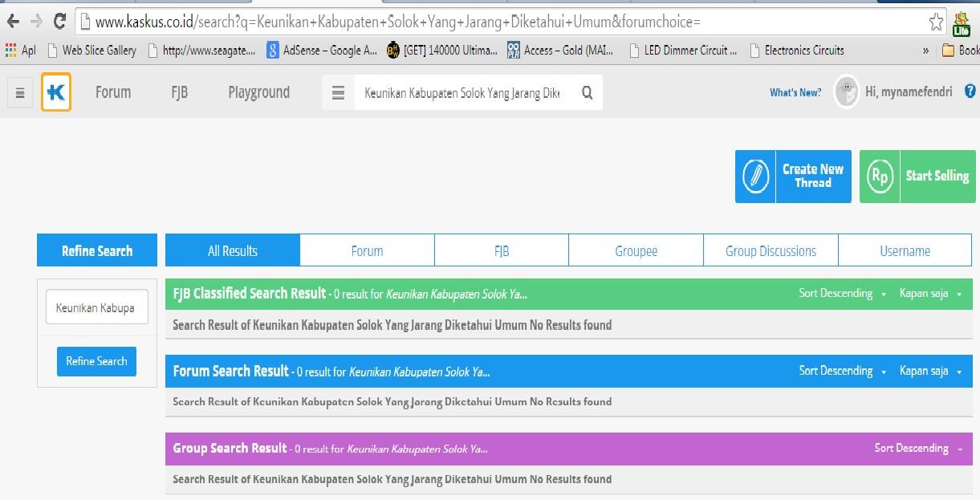This screenshot has width=980, height=500.
Task: Bookmark page with the star icon
Action: pos(936,22)
